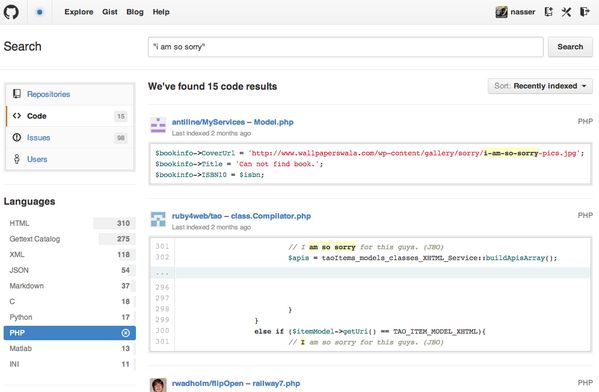
Task: Click the create new repository icon
Action: [x=549, y=12]
